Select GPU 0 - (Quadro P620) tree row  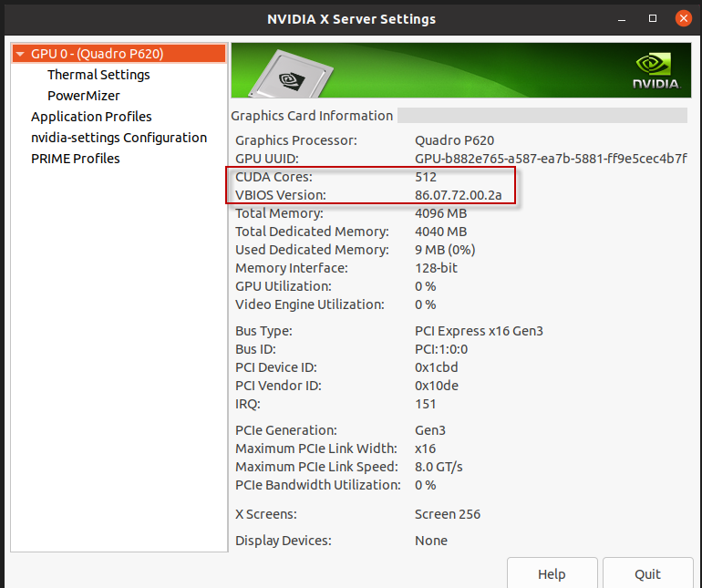pos(119,54)
